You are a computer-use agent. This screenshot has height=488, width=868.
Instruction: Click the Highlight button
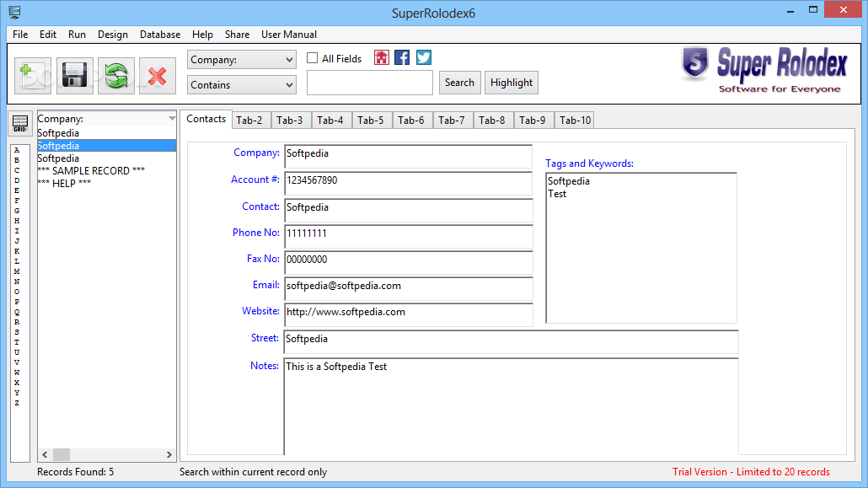[x=511, y=83]
